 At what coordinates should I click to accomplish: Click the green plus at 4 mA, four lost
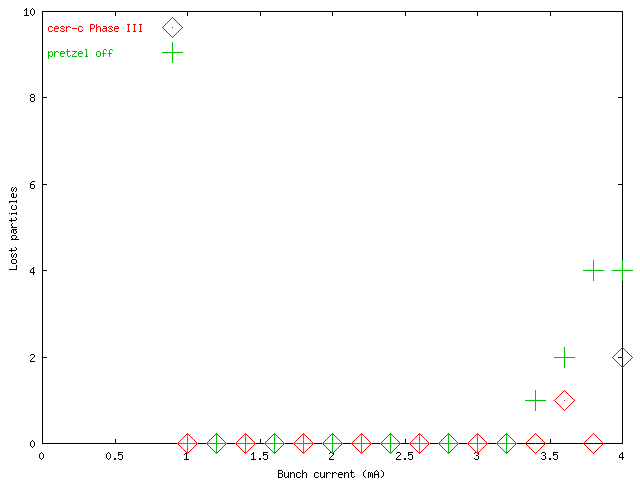(622, 271)
